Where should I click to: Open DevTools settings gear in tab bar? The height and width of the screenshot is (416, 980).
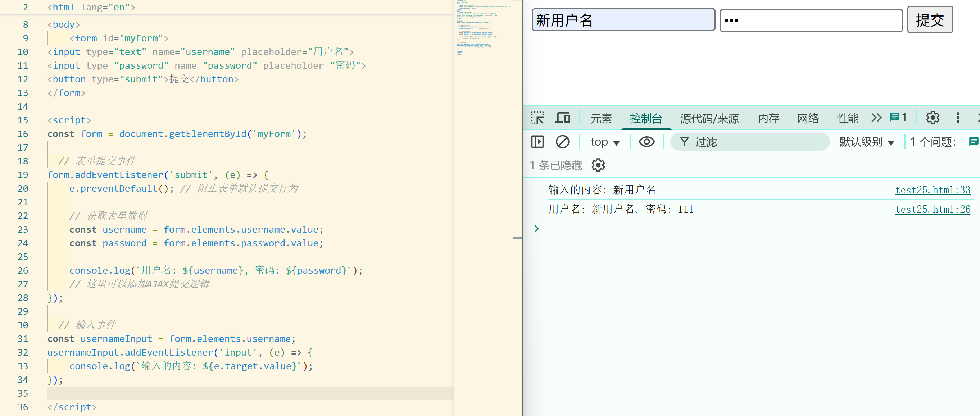pos(933,118)
